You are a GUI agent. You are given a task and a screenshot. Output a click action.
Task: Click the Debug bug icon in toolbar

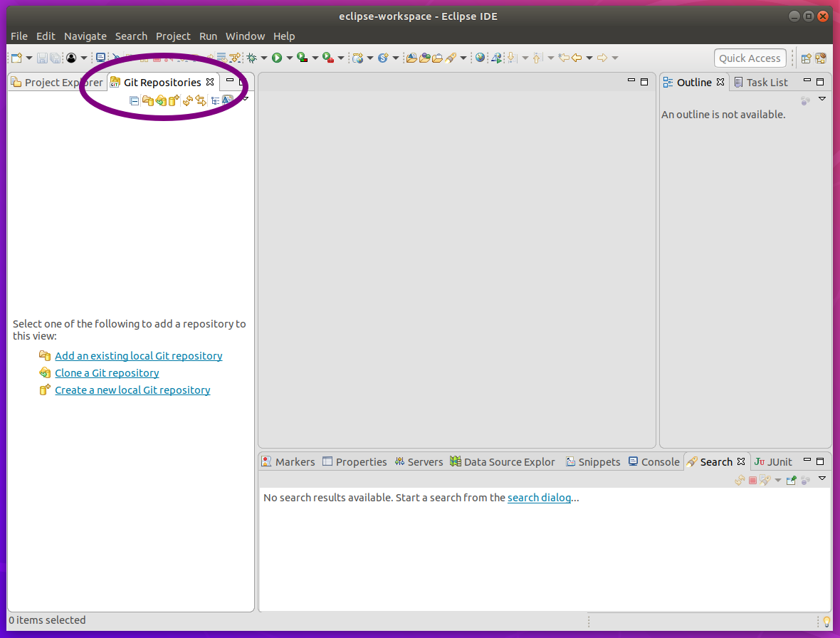pyautogui.click(x=251, y=58)
